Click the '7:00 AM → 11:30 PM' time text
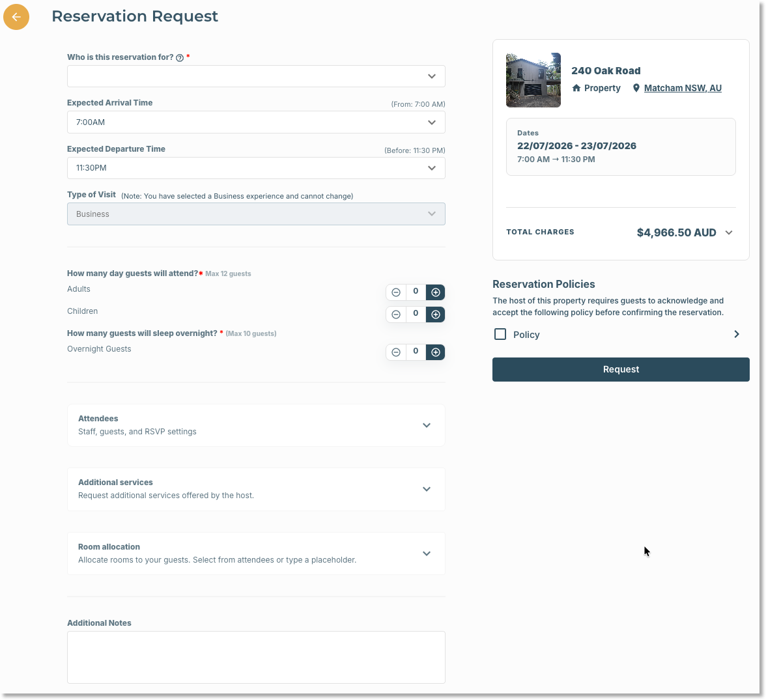 tap(556, 160)
